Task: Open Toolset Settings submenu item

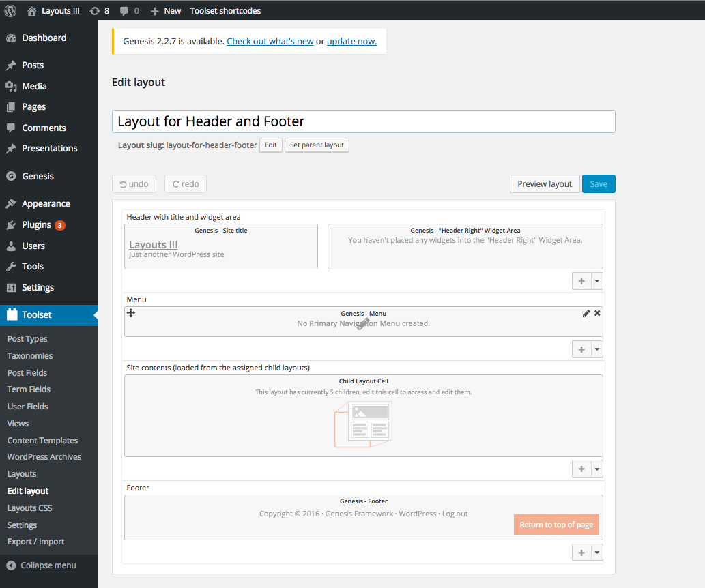Action: coord(22,525)
